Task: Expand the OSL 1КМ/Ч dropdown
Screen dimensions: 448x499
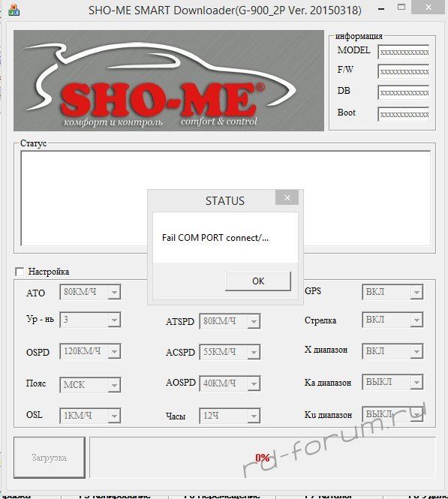Action: 90,416
